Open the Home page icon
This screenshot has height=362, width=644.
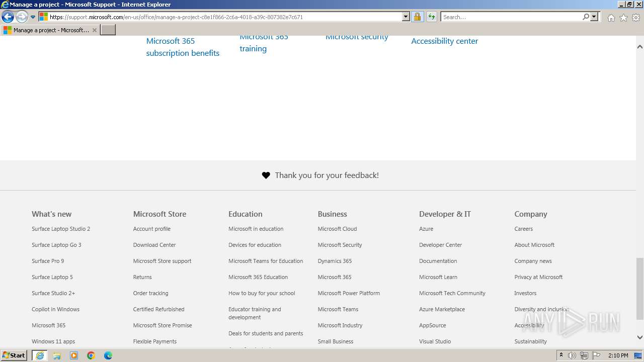click(611, 18)
